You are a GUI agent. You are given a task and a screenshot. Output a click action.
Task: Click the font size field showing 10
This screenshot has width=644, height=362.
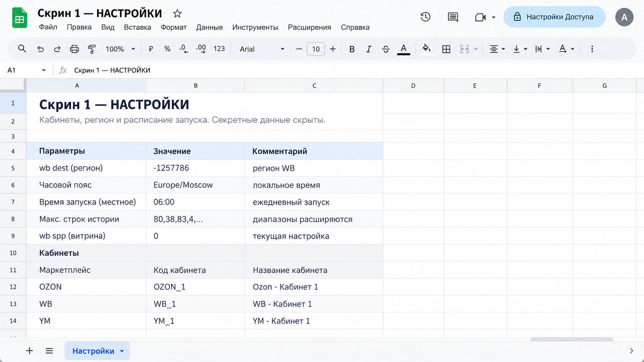(316, 49)
